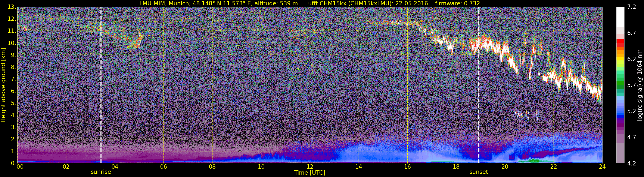
Task: Click the height axis tick '6.'
Action: click(13, 91)
